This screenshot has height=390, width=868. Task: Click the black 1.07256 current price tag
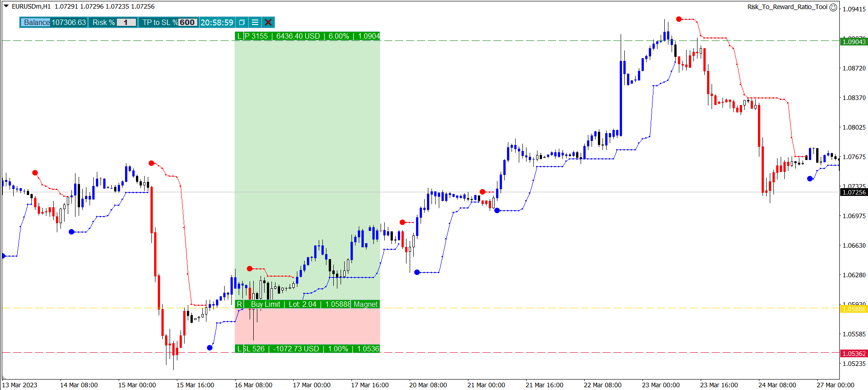pos(854,192)
